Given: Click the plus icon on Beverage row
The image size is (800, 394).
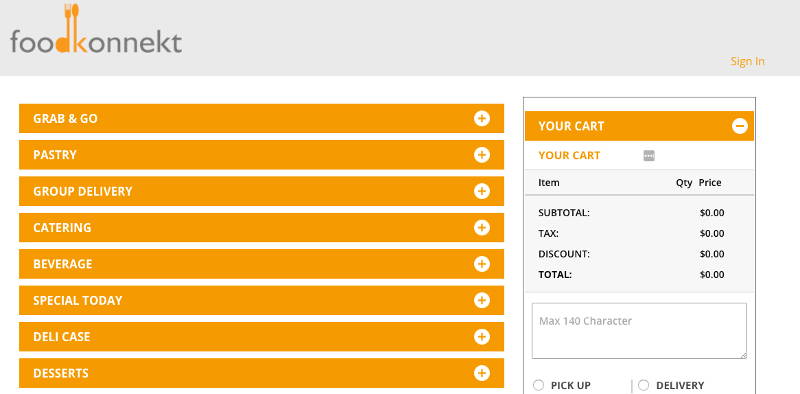Looking at the screenshot, I should (x=482, y=264).
